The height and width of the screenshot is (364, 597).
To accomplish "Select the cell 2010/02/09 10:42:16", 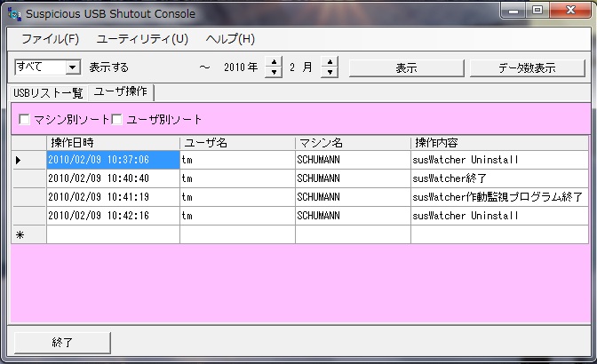I will 113,216.
